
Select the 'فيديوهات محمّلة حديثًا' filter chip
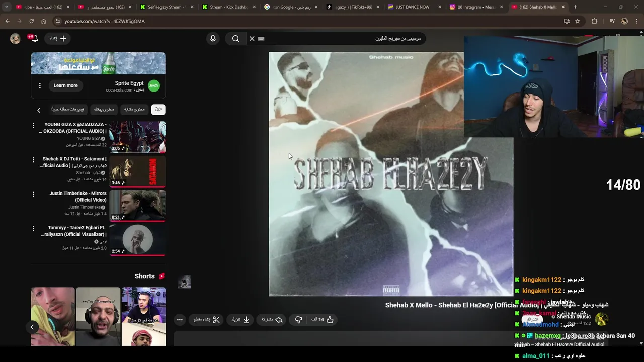point(67,109)
